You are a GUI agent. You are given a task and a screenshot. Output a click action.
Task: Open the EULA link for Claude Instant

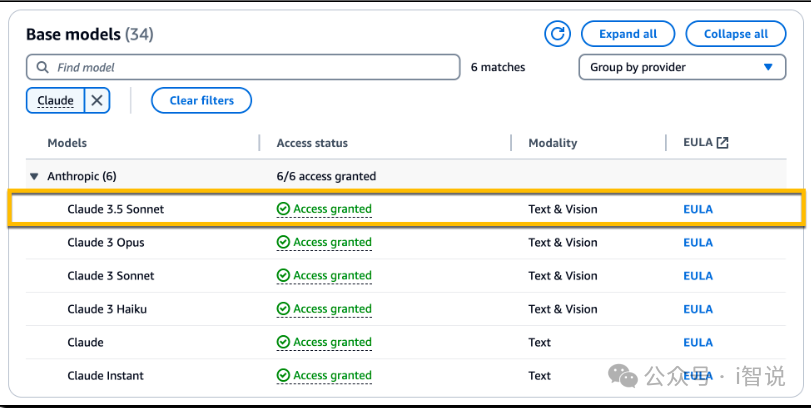(697, 376)
